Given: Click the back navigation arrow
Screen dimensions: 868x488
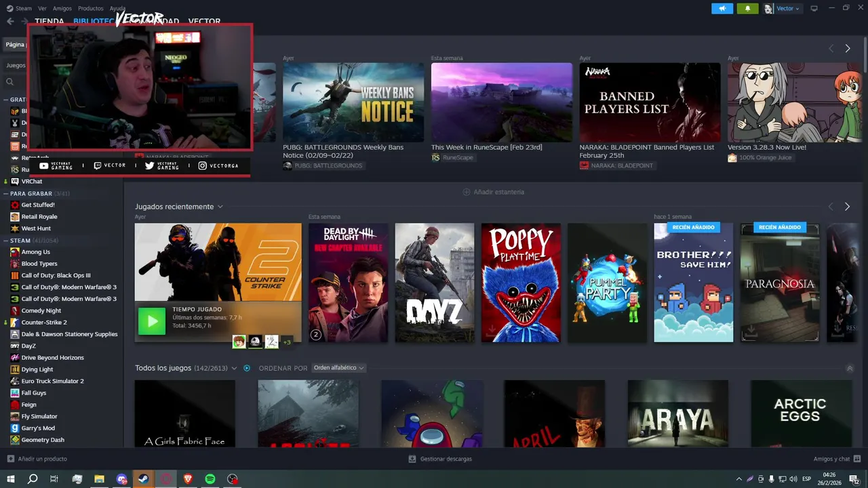Looking at the screenshot, I should pos(10,21).
